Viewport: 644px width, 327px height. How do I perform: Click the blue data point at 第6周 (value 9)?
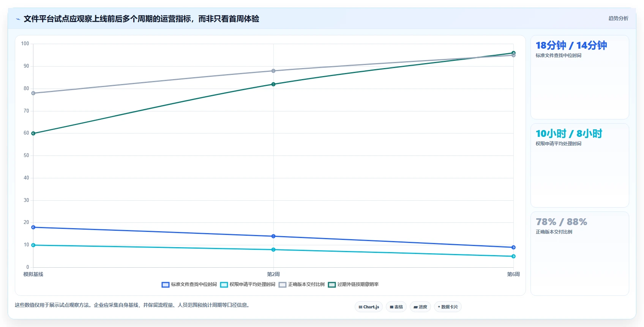click(513, 248)
